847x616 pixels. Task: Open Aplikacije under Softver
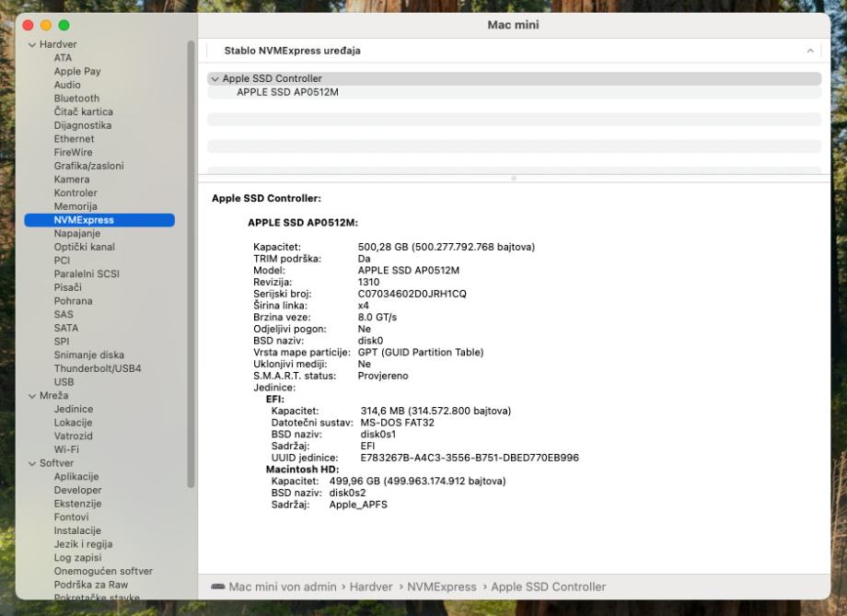click(76, 477)
